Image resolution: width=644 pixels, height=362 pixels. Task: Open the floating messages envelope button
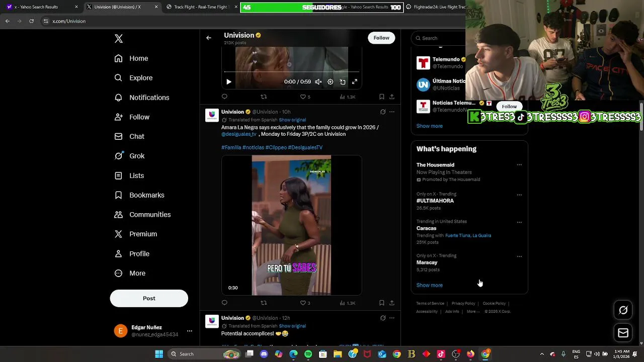click(x=623, y=333)
